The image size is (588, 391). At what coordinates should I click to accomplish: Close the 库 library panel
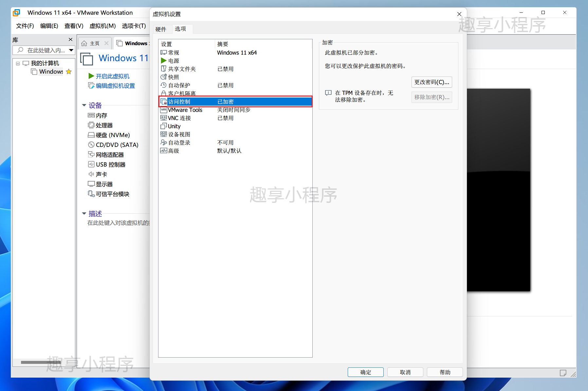click(x=70, y=39)
